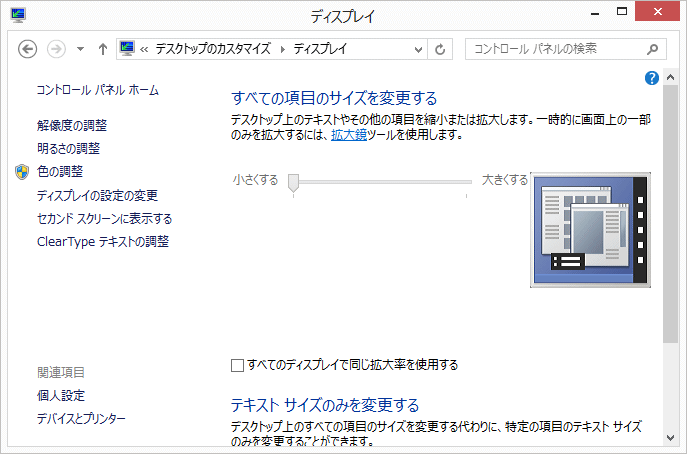Image resolution: width=687 pixels, height=454 pixels.
Task: Click the 関連項目 label
Action: [60, 372]
